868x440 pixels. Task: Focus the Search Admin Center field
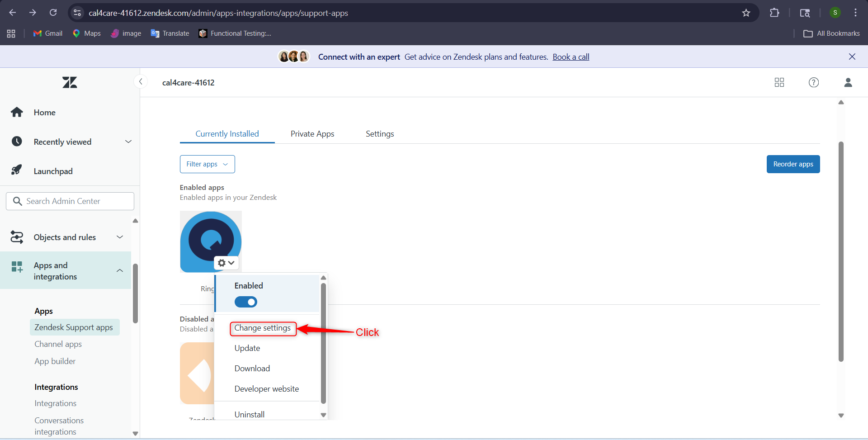coord(70,201)
